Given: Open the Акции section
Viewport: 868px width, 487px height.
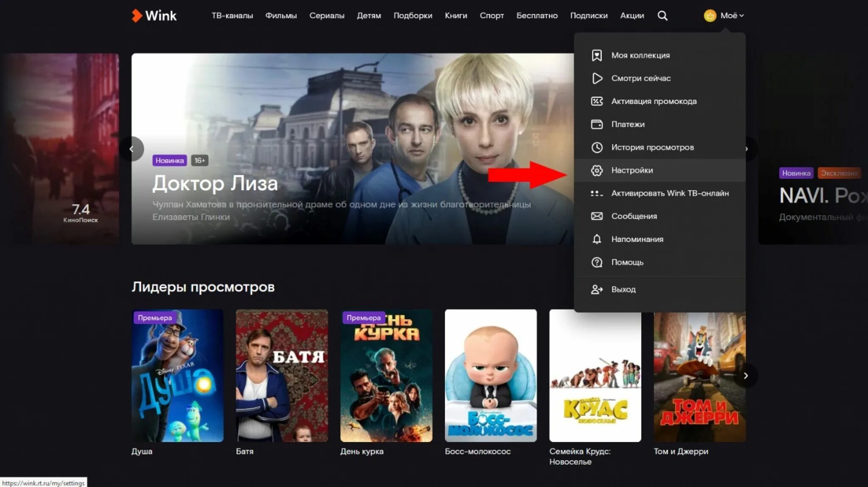Looking at the screenshot, I should click(x=632, y=16).
